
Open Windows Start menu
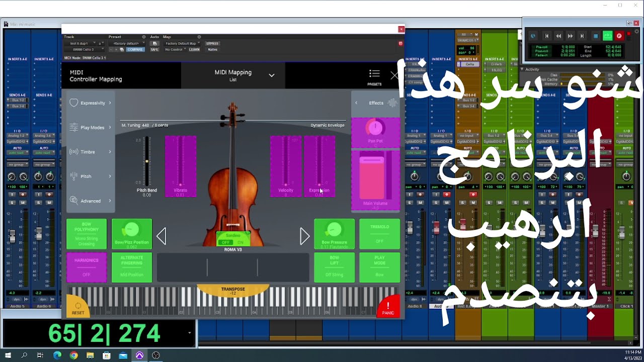8,355
